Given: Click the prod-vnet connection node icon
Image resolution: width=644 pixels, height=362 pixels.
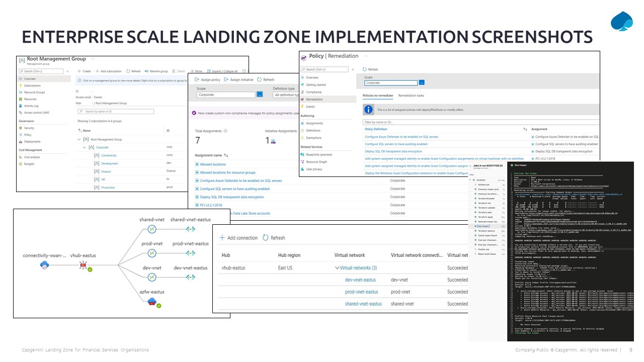Looking at the screenshot, I should [151, 253].
